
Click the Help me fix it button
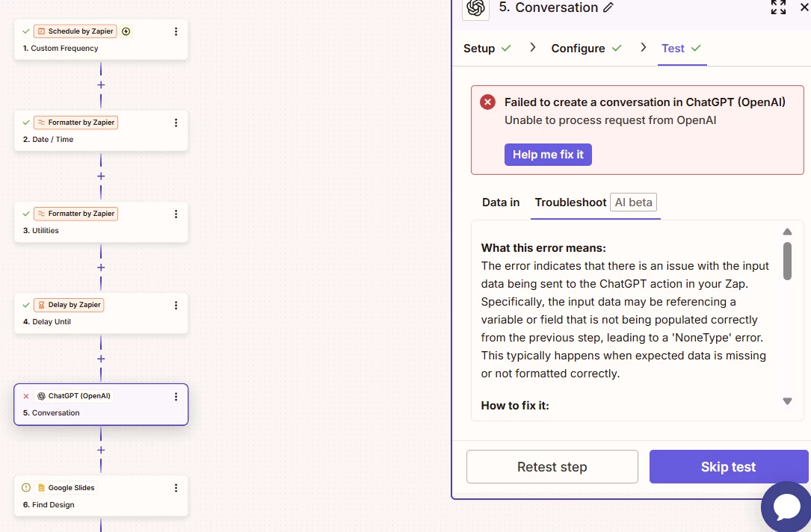point(548,155)
